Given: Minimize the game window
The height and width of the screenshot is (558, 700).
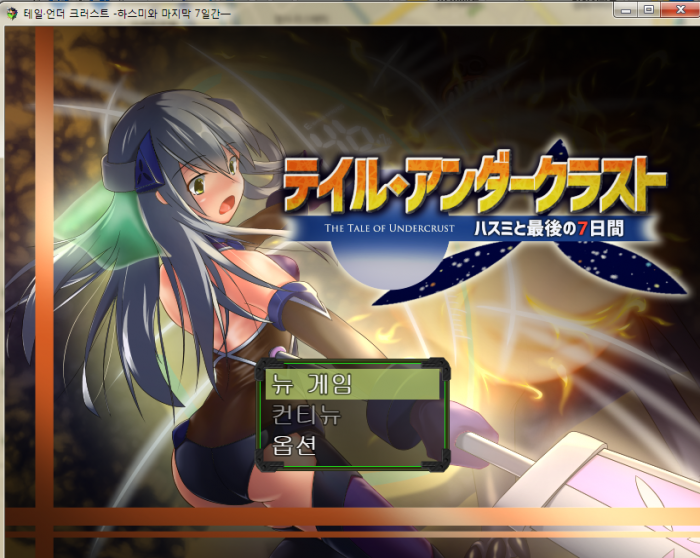Looking at the screenshot, I should coord(626,10).
